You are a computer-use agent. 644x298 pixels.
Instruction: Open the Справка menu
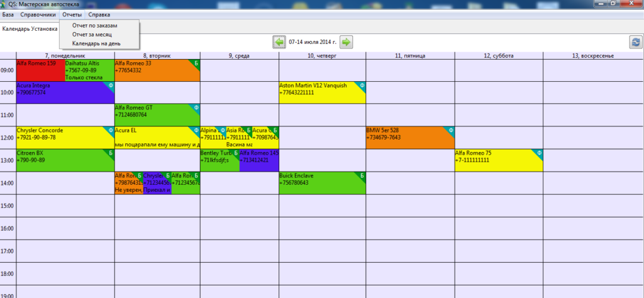99,14
